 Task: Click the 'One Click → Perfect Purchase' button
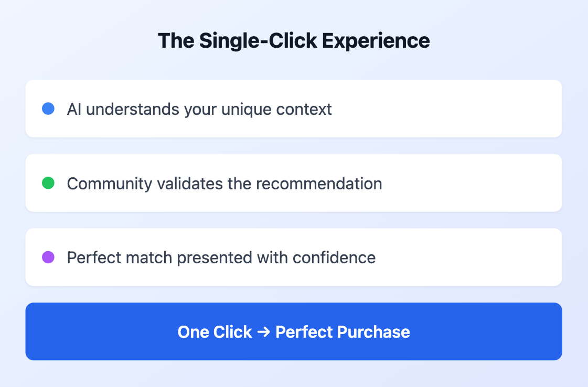coord(294,331)
